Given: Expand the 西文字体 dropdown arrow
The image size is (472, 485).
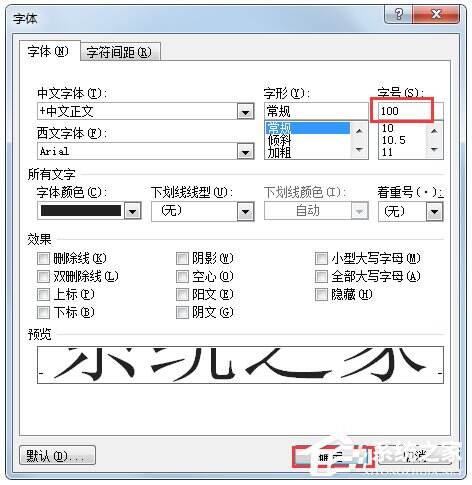Looking at the screenshot, I should coord(246,152).
